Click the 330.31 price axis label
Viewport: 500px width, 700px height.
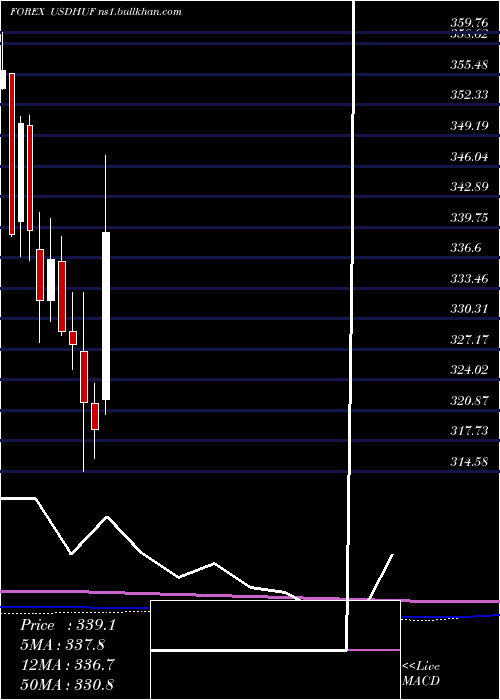(469, 309)
